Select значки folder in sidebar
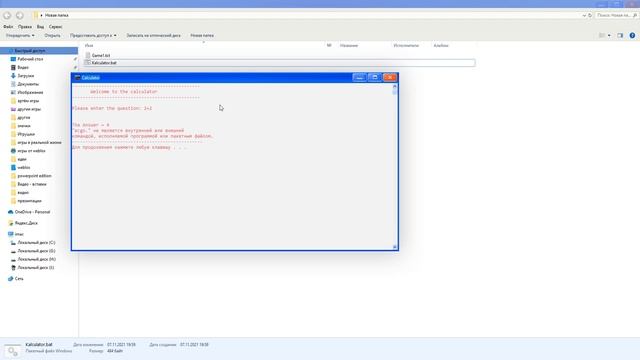Image resolution: width=640 pixels, height=360 pixels. coord(24,126)
